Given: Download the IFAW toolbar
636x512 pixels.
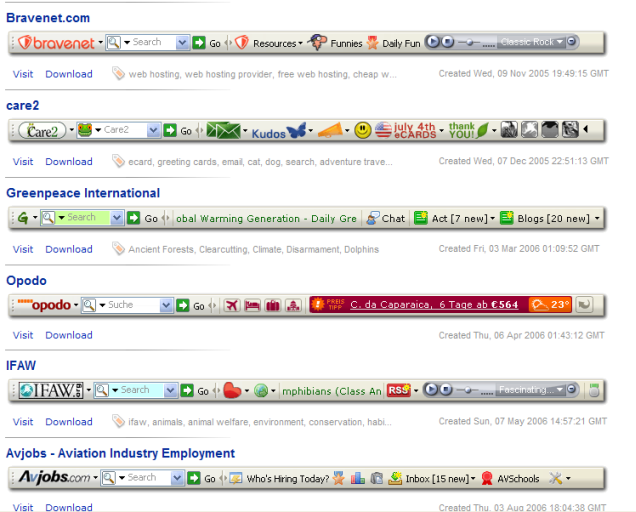Looking at the screenshot, I should tap(69, 422).
